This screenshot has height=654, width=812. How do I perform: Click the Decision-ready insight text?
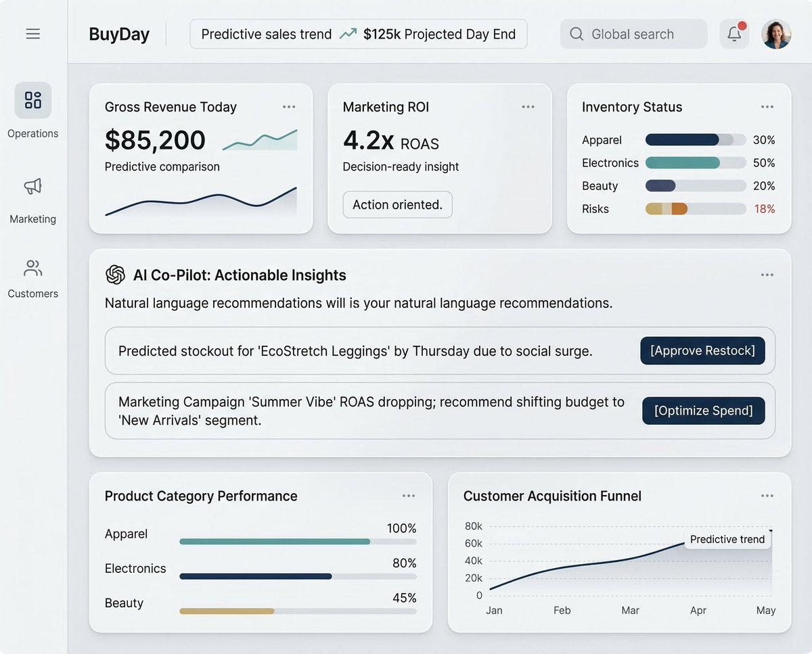tap(401, 166)
